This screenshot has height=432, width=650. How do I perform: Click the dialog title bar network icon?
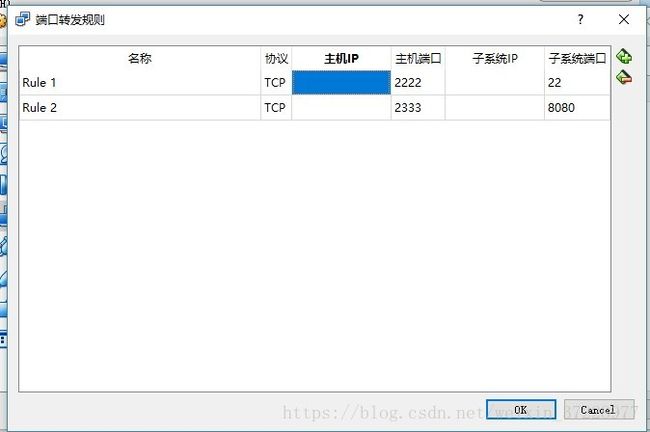[22, 19]
